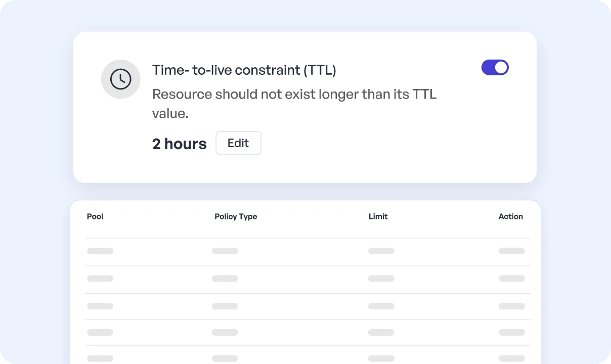Click the fourth row's Pool placeholder
Image resolution: width=611 pixels, height=364 pixels.
tap(100, 332)
